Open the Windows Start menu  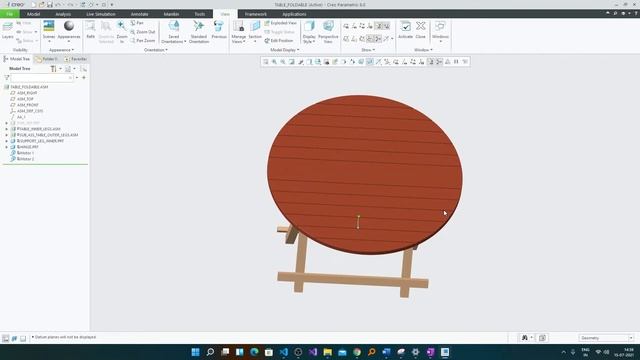(x=196, y=352)
